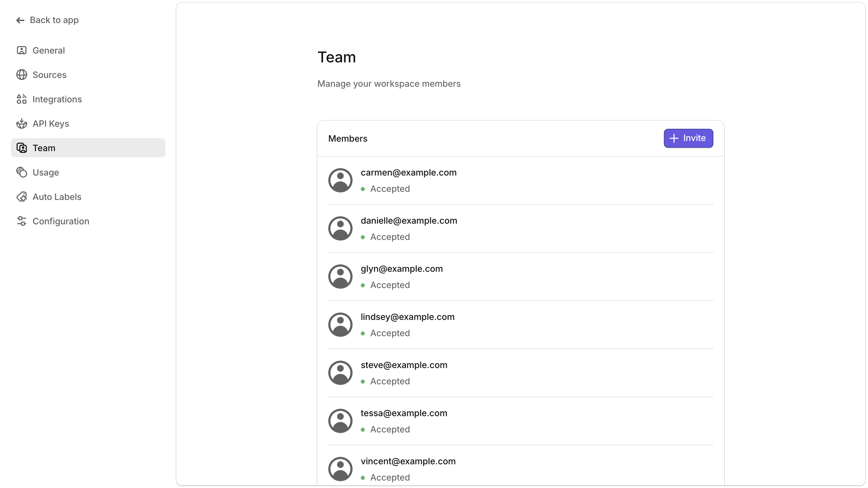Select the General settings icon
The height and width of the screenshot is (488, 868).
coord(21,50)
